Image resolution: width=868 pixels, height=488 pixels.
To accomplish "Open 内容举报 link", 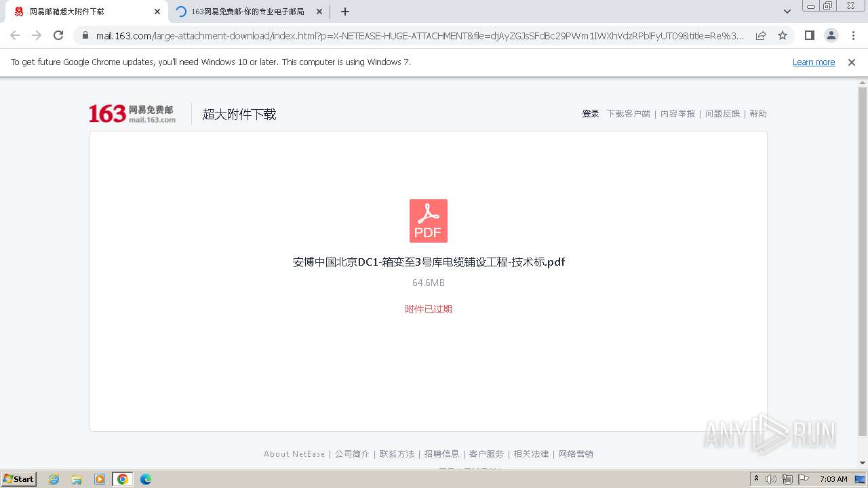I will 678,114.
